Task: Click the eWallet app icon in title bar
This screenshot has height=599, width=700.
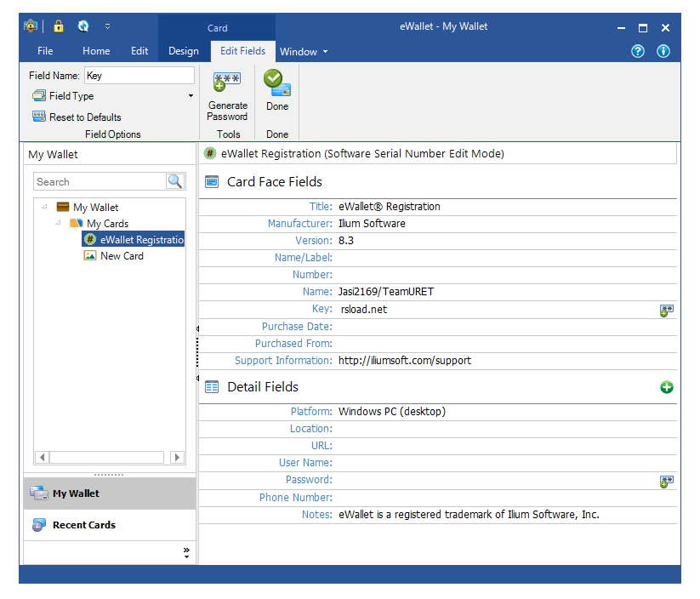Action: [31, 26]
